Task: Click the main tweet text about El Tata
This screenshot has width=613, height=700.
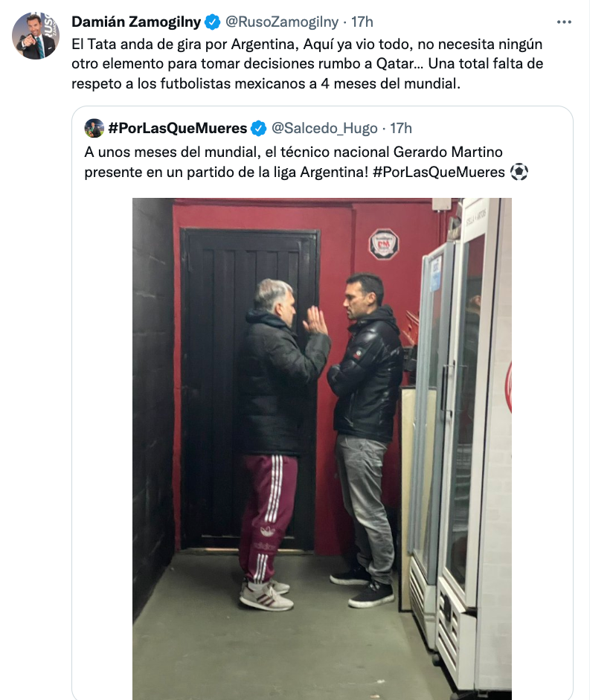Action: click(307, 64)
